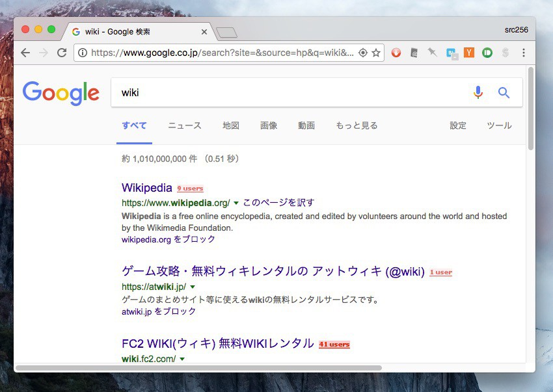Click the 9 users badge beside Wikipedia
553x392 pixels.
point(190,189)
